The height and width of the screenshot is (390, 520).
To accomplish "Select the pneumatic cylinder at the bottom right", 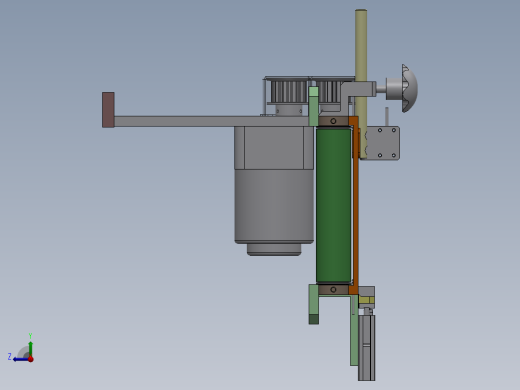I will click(367, 347).
